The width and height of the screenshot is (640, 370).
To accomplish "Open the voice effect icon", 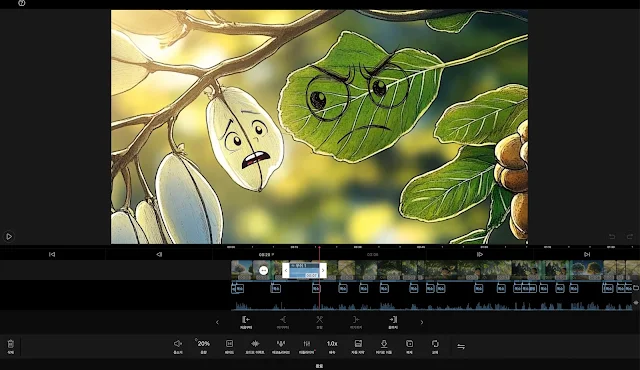I will point(281,346).
